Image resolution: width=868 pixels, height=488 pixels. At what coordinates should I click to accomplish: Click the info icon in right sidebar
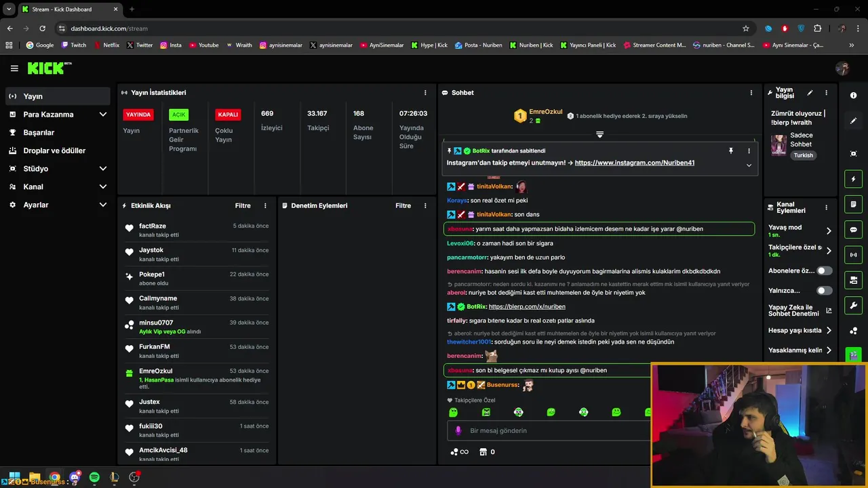pos(853,96)
